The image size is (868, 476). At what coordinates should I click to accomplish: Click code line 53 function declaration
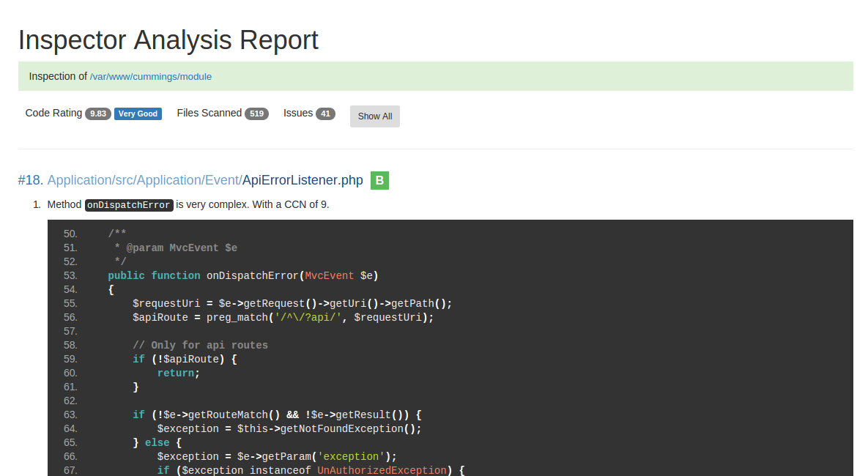[243, 275]
